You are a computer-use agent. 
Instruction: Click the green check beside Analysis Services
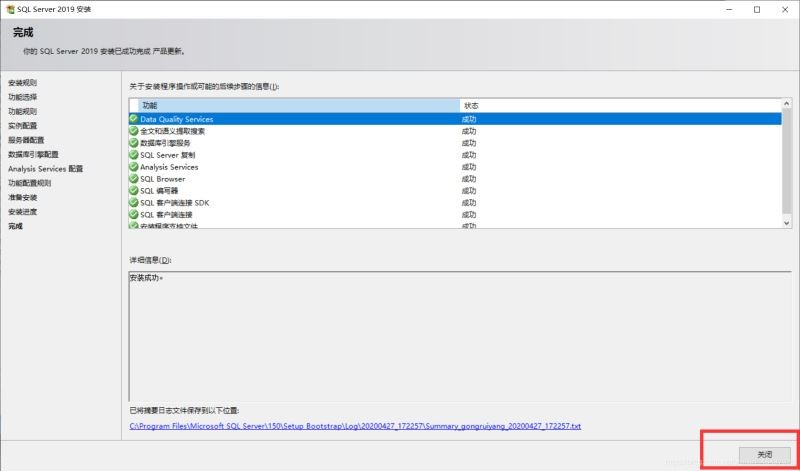pyautogui.click(x=134, y=167)
